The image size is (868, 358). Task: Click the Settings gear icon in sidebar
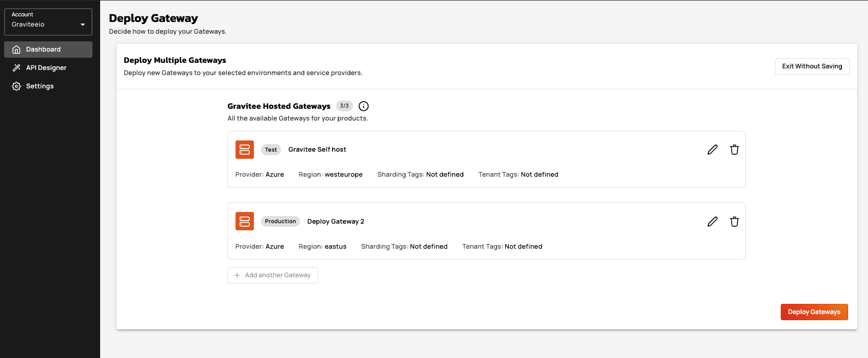click(16, 86)
